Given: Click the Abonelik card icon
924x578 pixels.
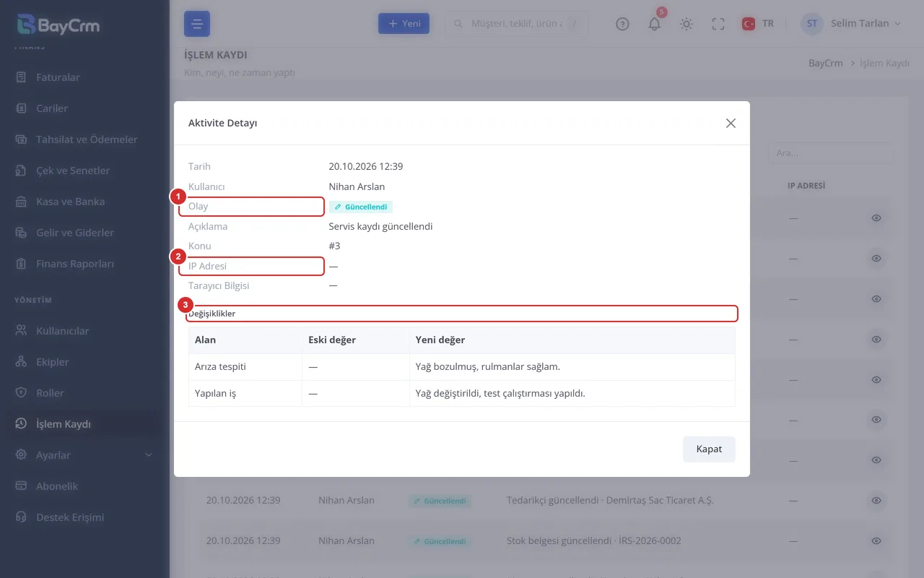Looking at the screenshot, I should (22, 486).
